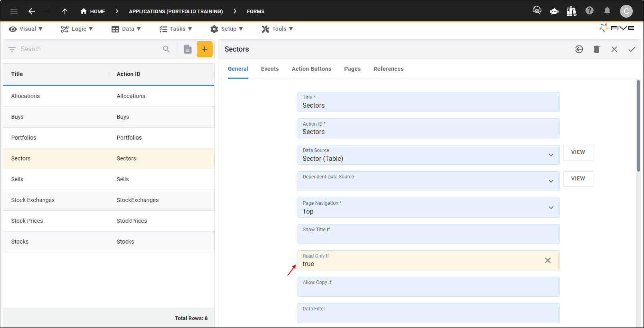
Task: Navigate up one level arrow
Action: pyautogui.click(x=65, y=11)
